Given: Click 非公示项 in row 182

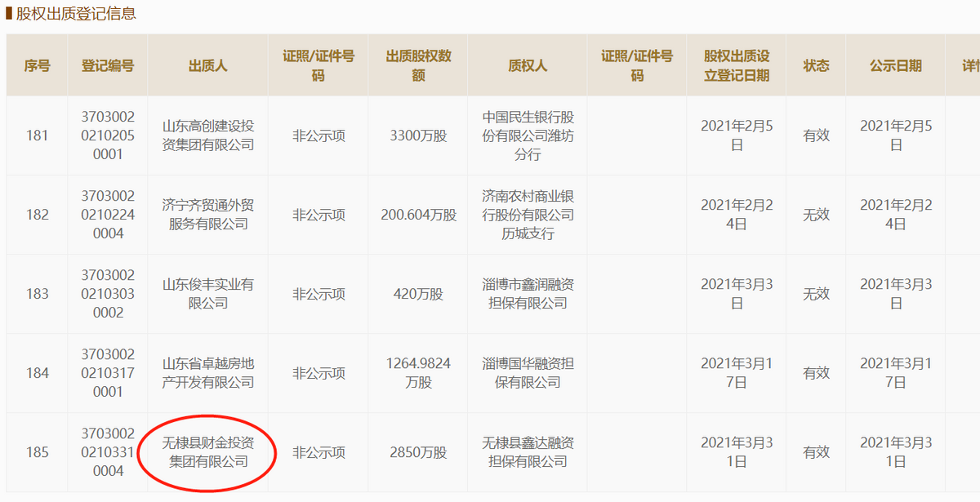Looking at the screenshot, I should click(318, 215).
